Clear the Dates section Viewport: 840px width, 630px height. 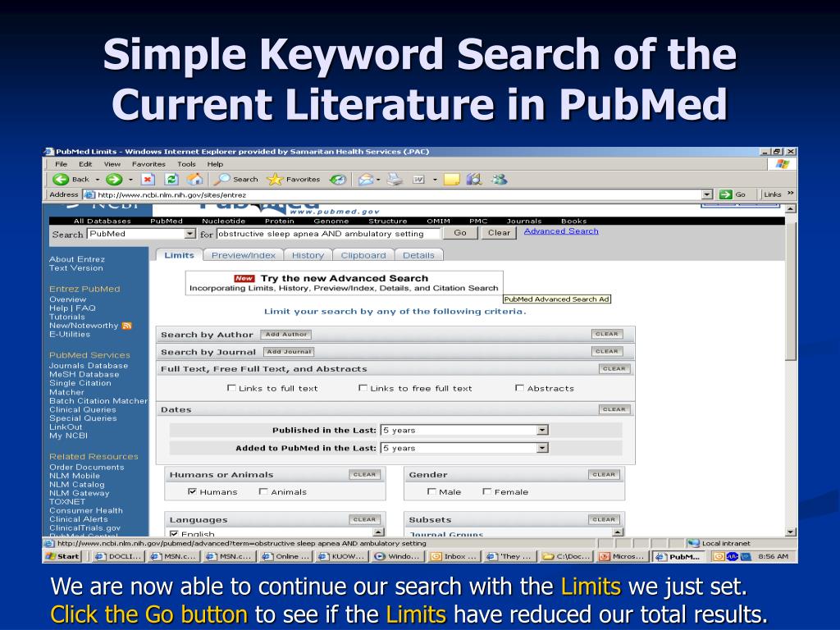[x=614, y=409]
